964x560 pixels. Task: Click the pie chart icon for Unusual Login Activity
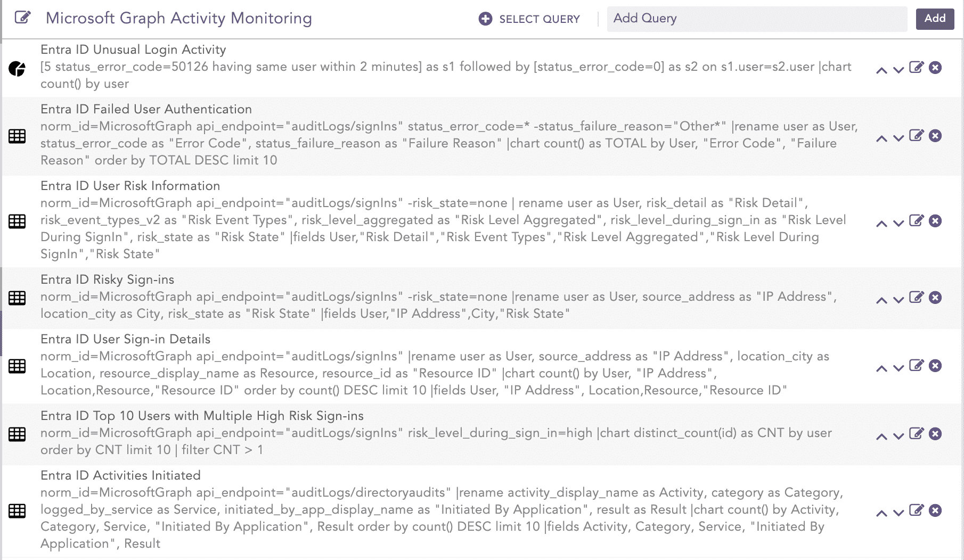(x=17, y=69)
